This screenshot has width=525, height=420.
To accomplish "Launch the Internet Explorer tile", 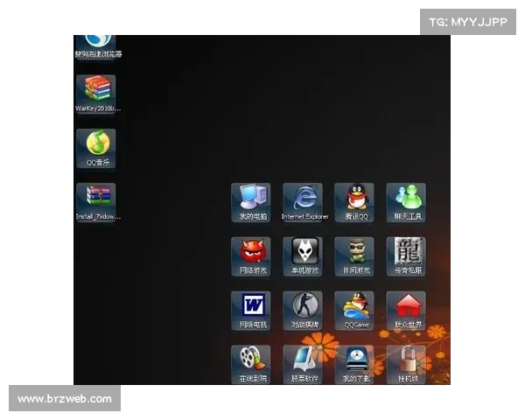I will (303, 202).
